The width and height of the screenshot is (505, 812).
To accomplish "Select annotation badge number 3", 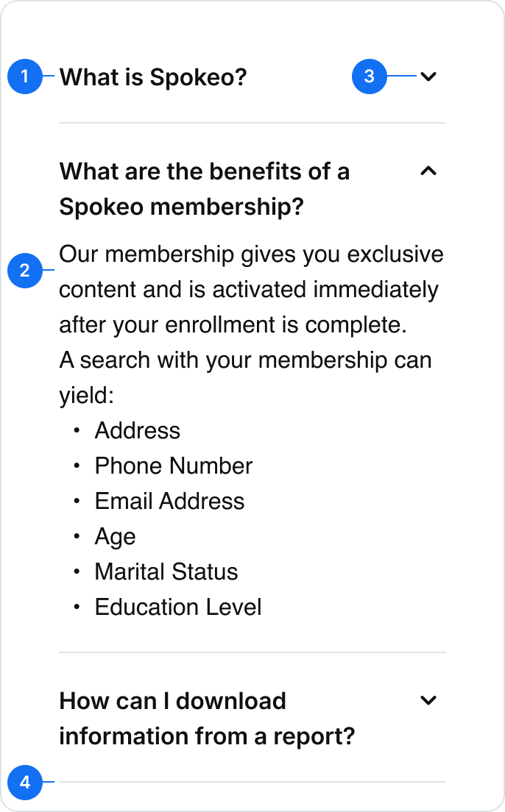I will [x=370, y=76].
